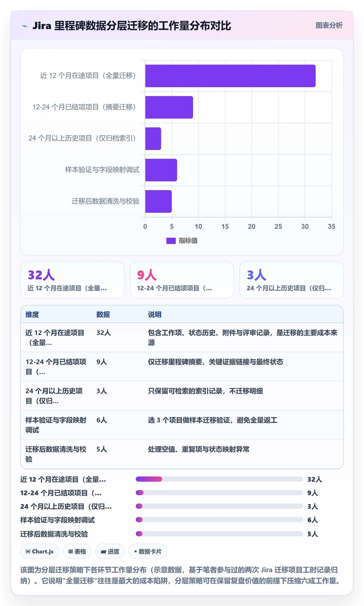The image size is (364, 606).
Task: Click the 说明 column header
Action: click(x=155, y=314)
